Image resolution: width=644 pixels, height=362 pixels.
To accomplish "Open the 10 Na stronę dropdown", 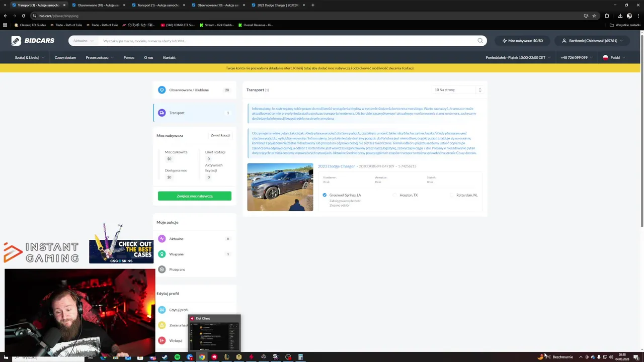I will tap(458, 89).
